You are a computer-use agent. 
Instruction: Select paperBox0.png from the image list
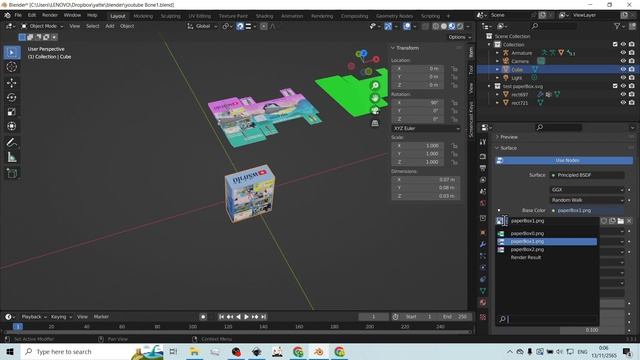tap(547, 233)
